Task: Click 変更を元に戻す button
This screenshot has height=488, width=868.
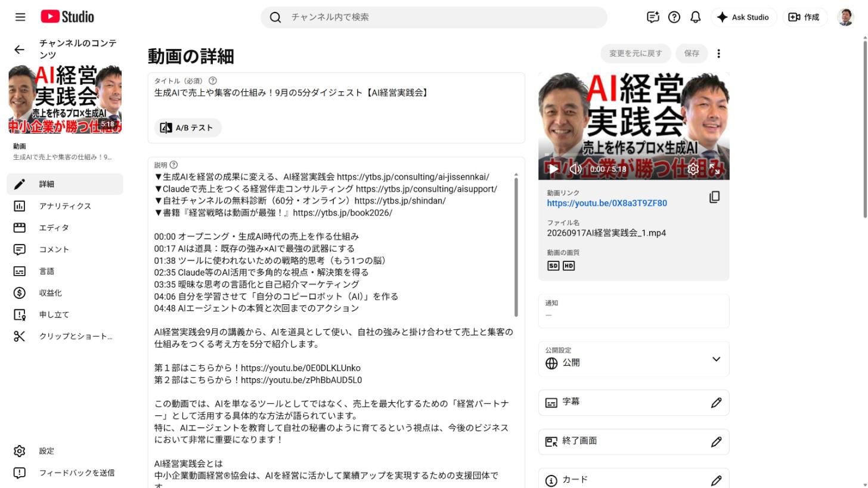Action: point(635,54)
